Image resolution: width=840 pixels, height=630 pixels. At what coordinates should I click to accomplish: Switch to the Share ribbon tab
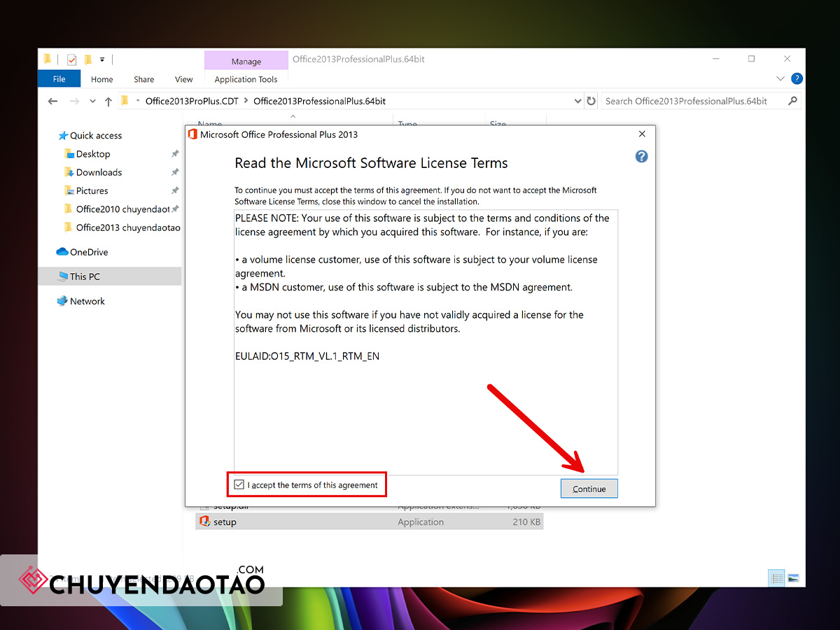pos(144,79)
